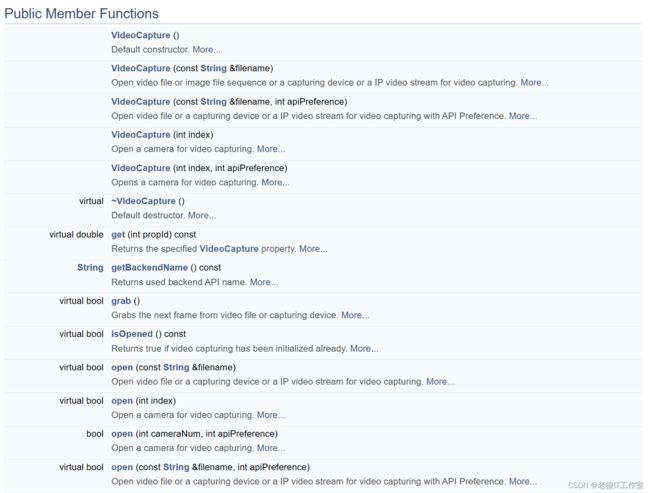Viewport: 650px width, 493px height.
Task: Click the ~VideoCapture destructor link
Action: (143, 201)
